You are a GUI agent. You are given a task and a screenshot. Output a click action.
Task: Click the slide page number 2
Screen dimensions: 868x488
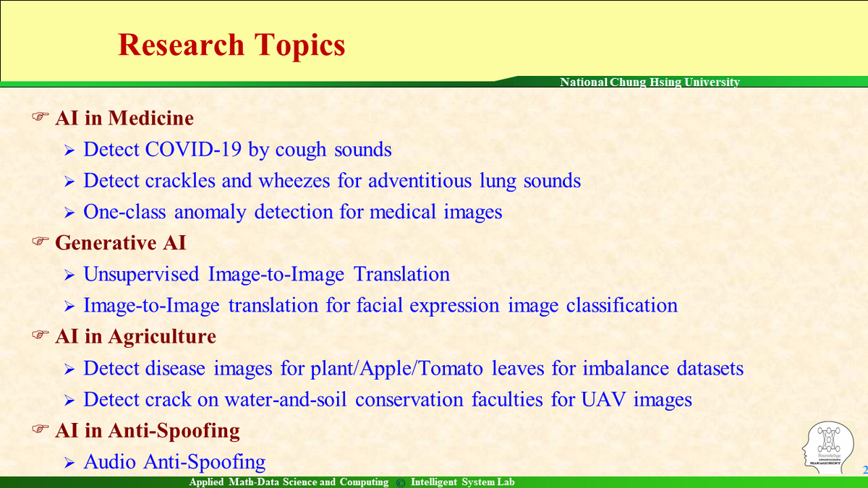(864, 468)
